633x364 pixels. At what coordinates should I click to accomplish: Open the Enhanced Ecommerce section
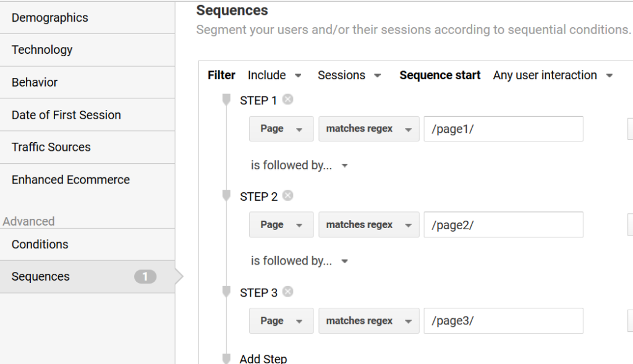point(70,180)
